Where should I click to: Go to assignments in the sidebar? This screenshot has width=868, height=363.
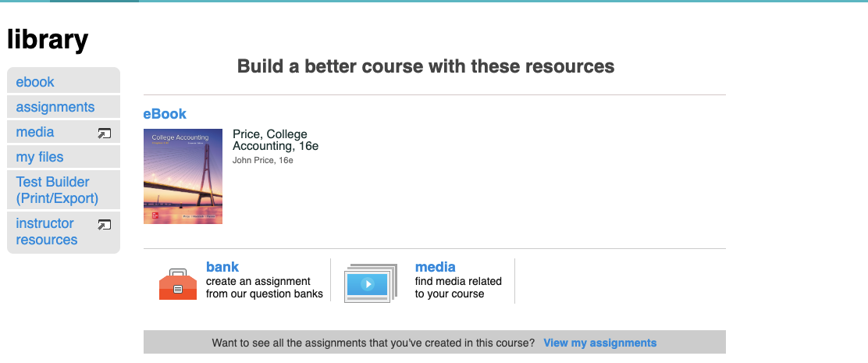click(x=55, y=107)
